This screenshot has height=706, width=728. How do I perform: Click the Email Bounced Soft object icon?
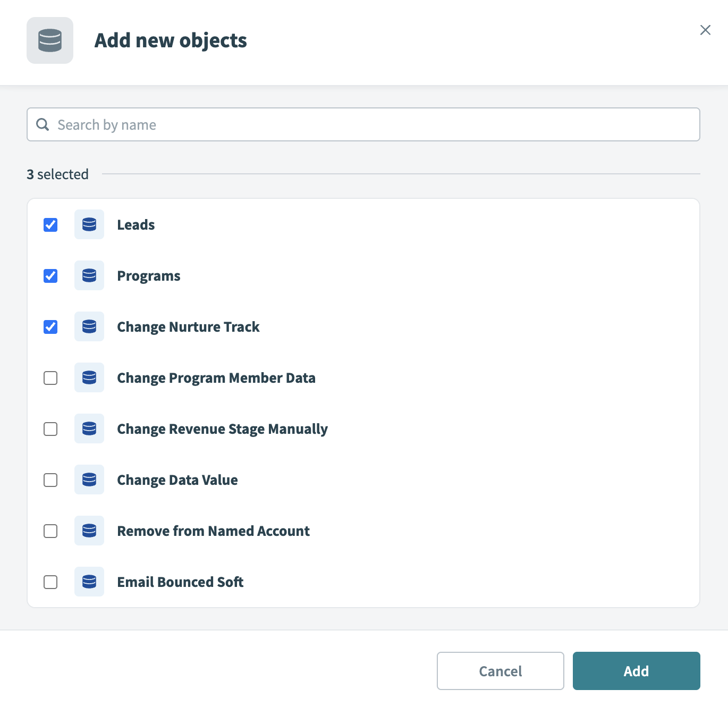89,582
